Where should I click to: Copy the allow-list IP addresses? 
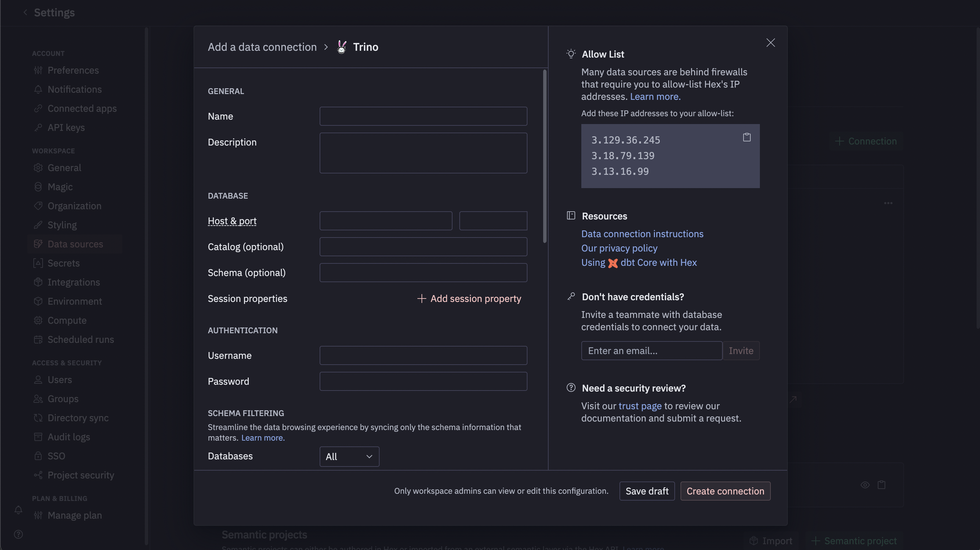coord(747,137)
